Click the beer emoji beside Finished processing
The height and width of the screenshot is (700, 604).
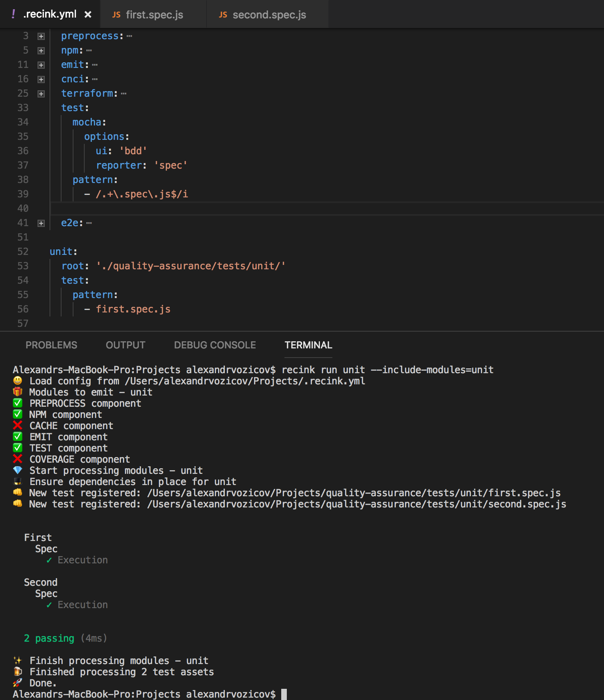pyautogui.click(x=18, y=672)
